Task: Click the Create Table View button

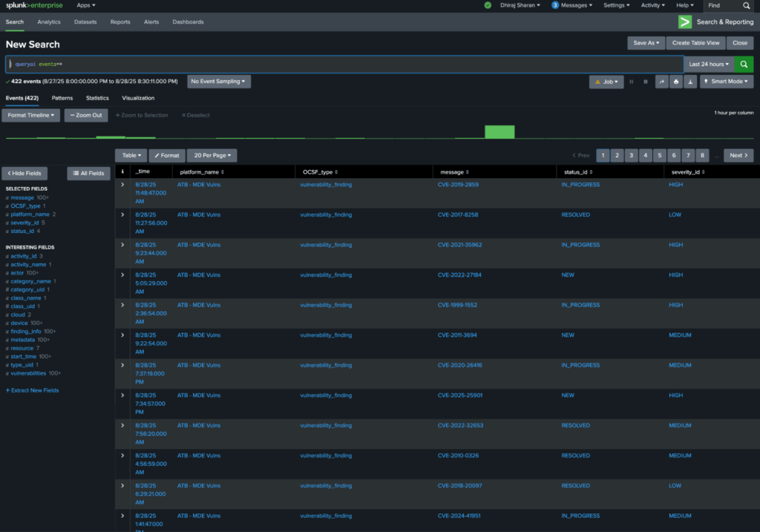Action: 695,43
